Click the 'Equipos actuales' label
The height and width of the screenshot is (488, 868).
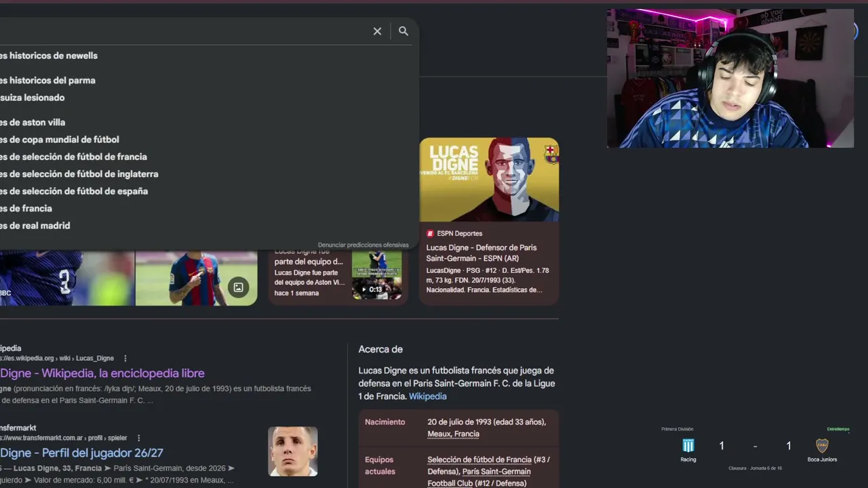[380, 466]
